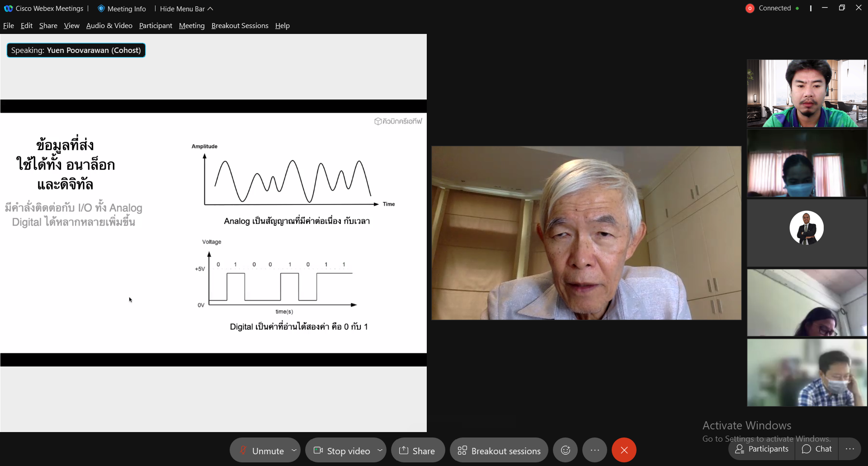
Task: Open the Chat panel
Action: pyautogui.click(x=816, y=449)
